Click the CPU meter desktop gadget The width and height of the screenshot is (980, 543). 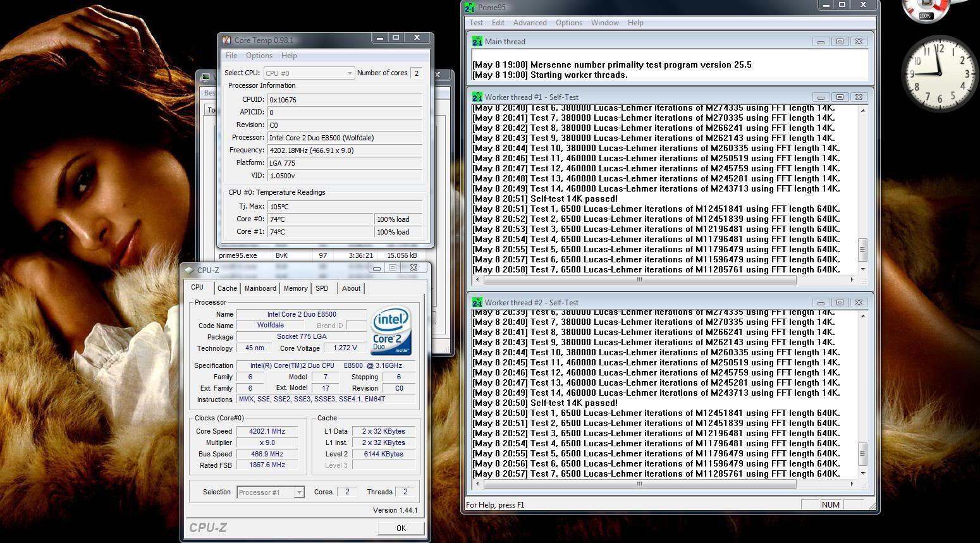[x=926, y=11]
